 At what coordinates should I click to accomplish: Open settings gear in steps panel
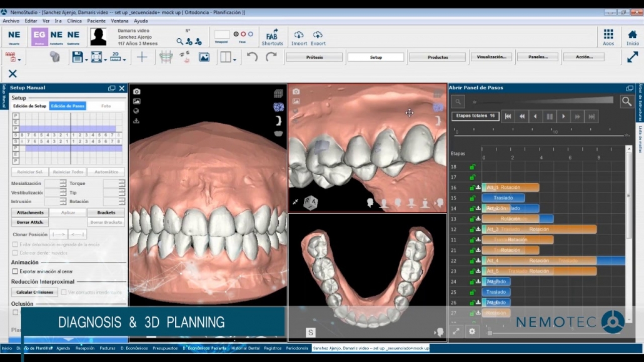coord(472,331)
